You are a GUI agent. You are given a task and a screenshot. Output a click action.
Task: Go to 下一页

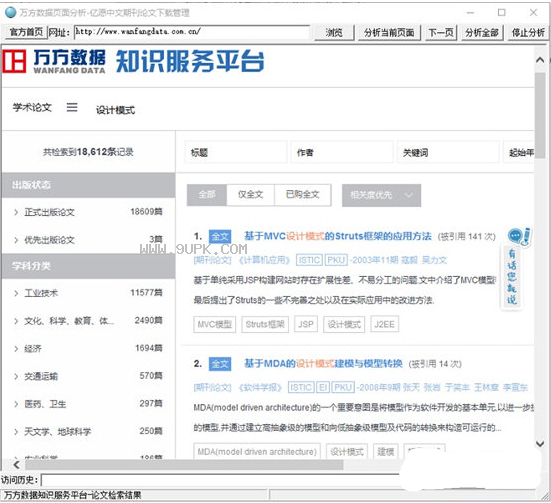(x=441, y=33)
